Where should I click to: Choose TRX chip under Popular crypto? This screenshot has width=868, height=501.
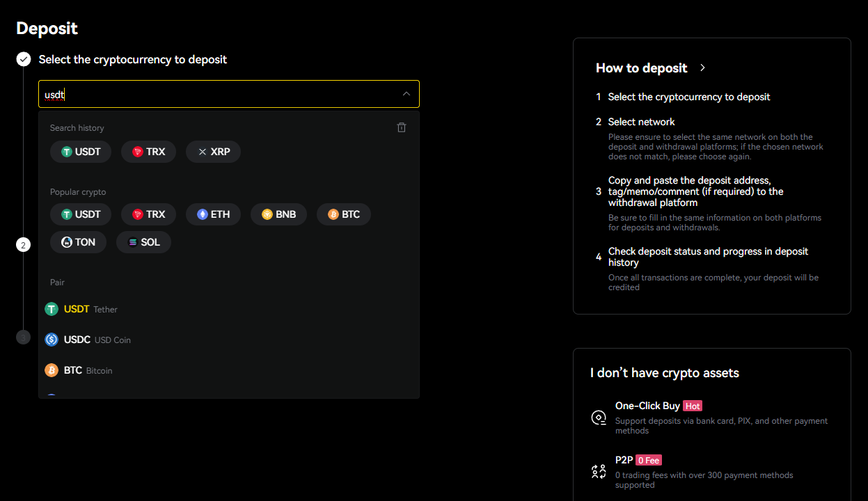pos(148,214)
